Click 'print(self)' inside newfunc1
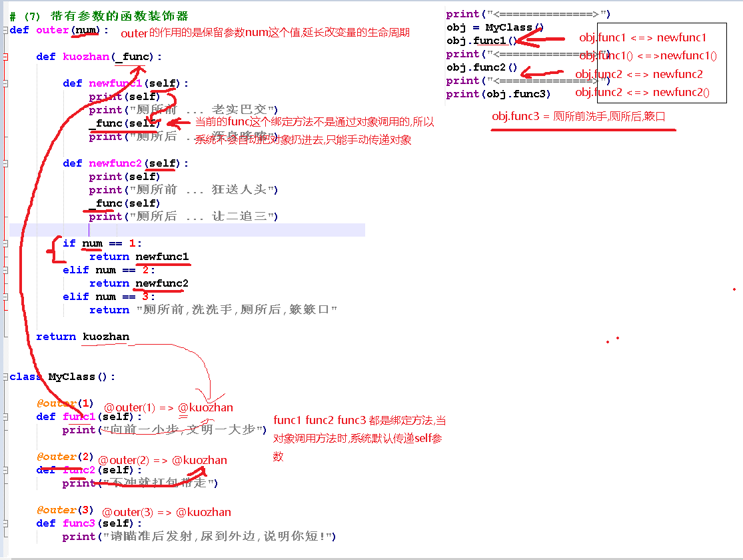This screenshot has width=743, height=560. (x=124, y=97)
